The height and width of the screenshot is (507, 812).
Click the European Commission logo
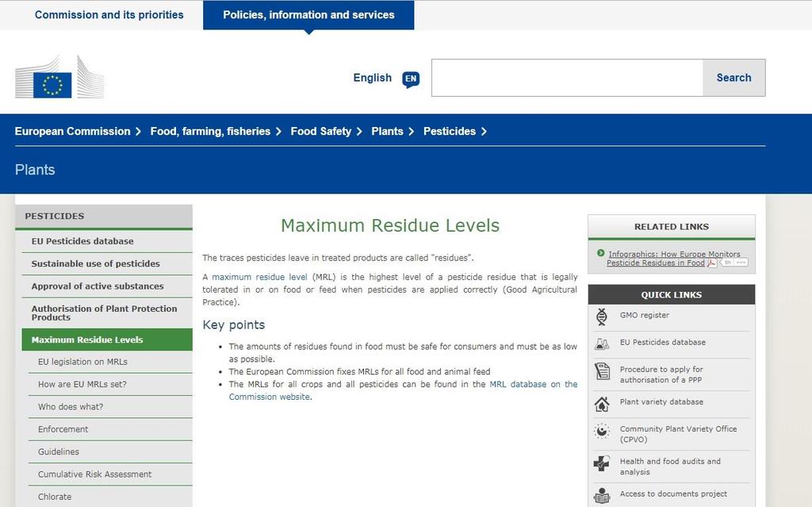[59, 77]
